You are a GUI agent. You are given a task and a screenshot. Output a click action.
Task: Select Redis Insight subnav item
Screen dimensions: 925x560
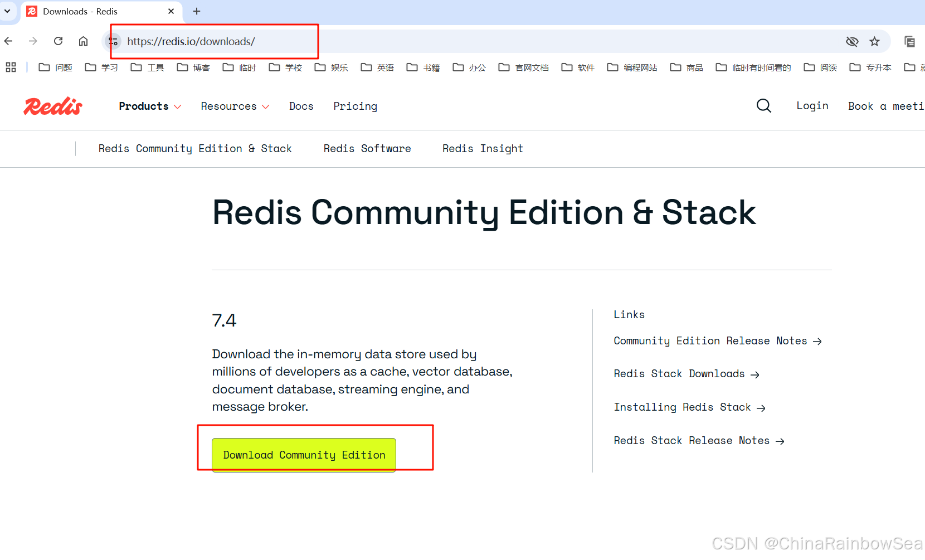[x=483, y=149]
